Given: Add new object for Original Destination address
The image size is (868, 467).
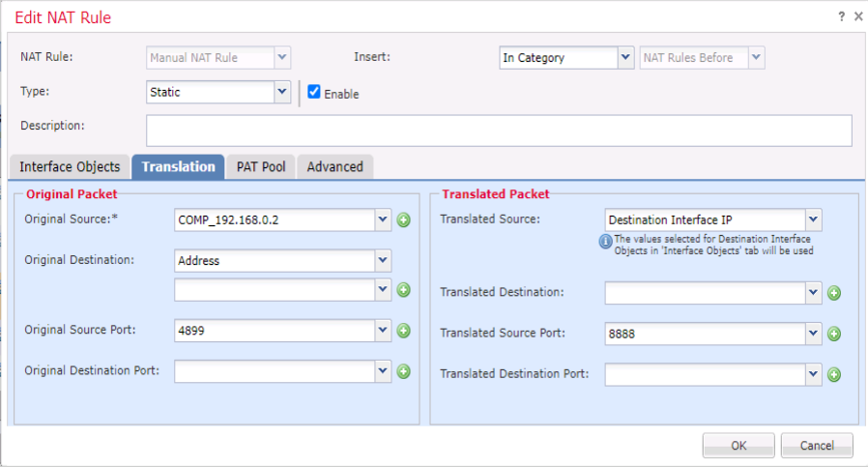Looking at the screenshot, I should 404,290.
